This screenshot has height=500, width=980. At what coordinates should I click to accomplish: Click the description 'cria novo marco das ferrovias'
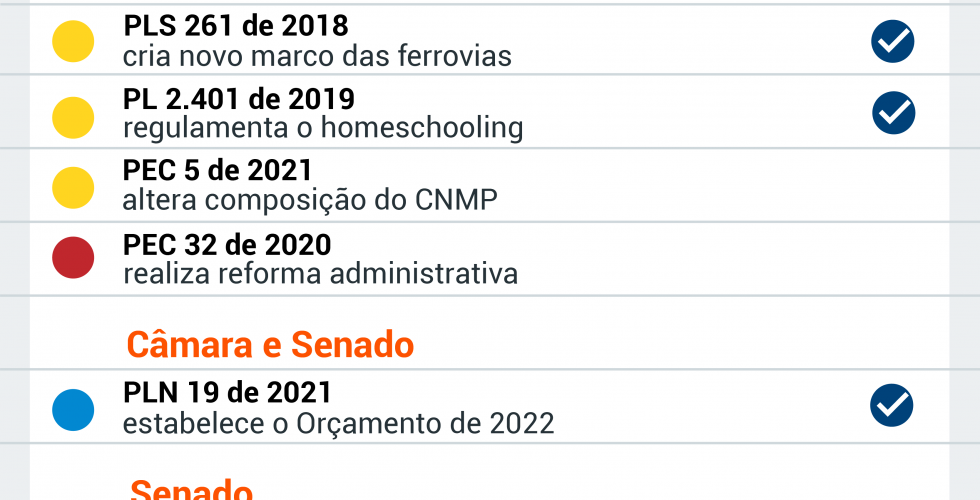pos(317,56)
